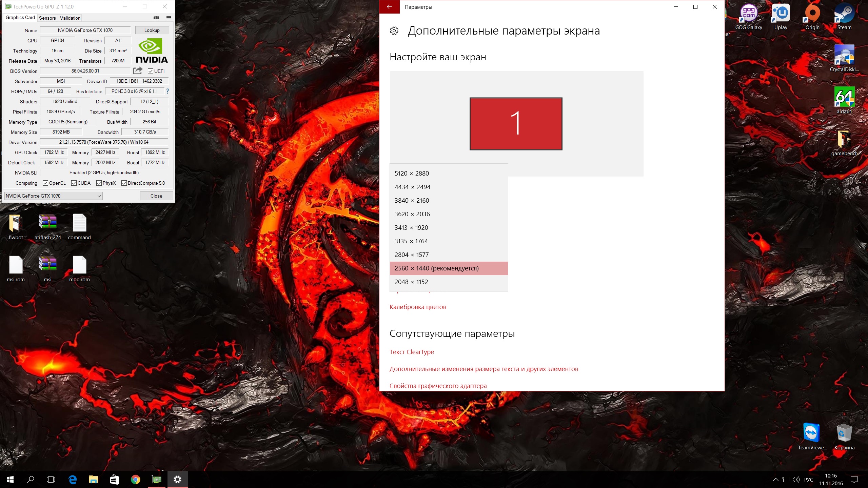Click the Lookup button
The width and height of the screenshot is (868, 488).
[152, 30]
